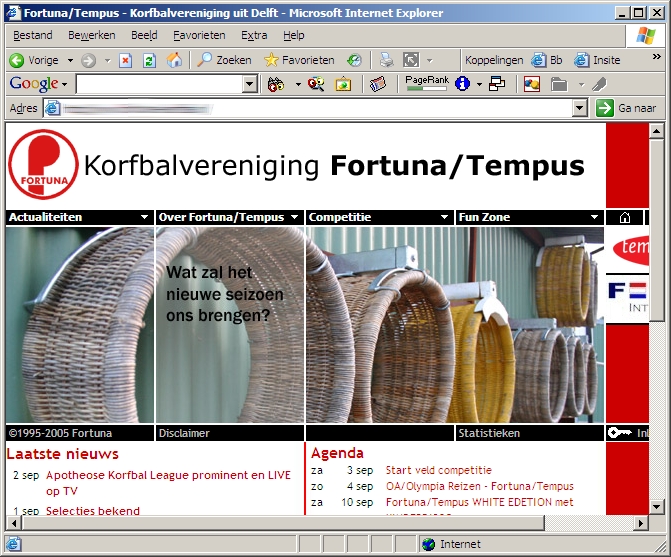Viewport: 671px width, 557px height.
Task: Open Fortuna/Tempus WHITE EDETION agenda item
Action: pos(479,502)
